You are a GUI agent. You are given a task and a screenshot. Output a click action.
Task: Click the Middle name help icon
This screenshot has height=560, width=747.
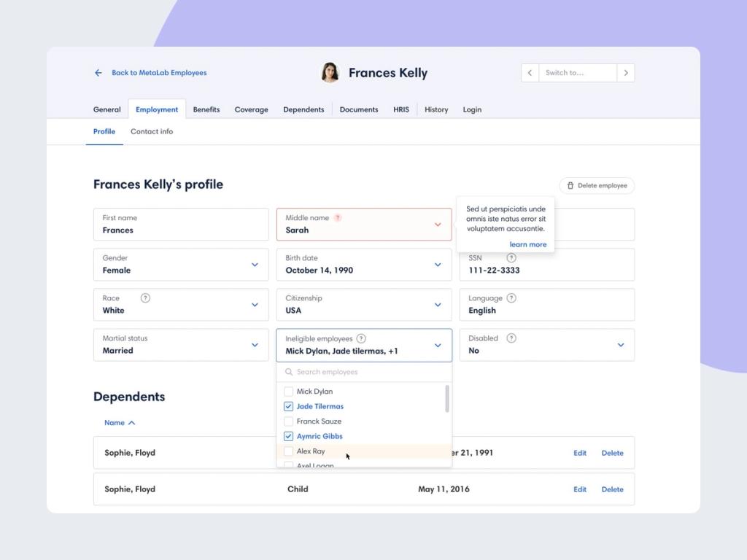pyautogui.click(x=338, y=217)
